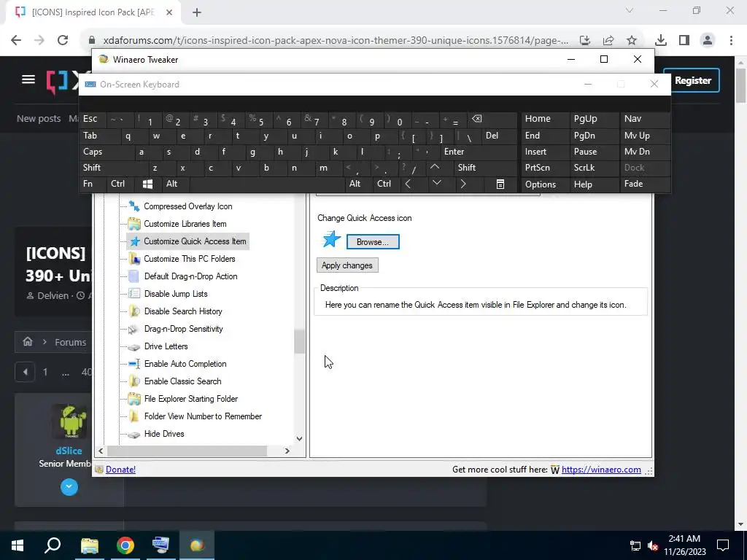Click the blue star beside Customize Quick Access Item
Screen dimensions: 747x560
(x=135, y=241)
